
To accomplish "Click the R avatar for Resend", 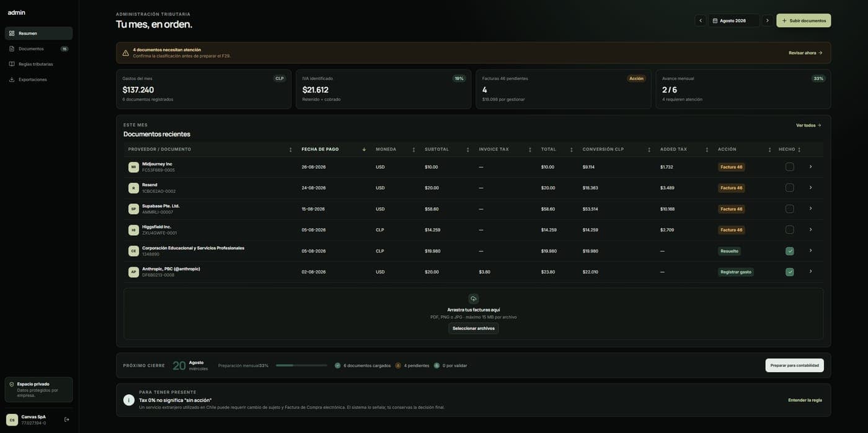I will (x=133, y=188).
